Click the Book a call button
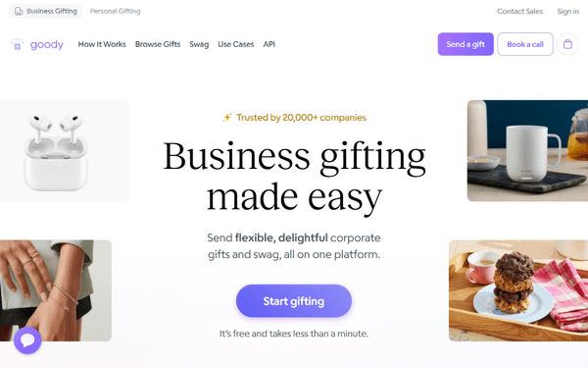 tap(525, 44)
